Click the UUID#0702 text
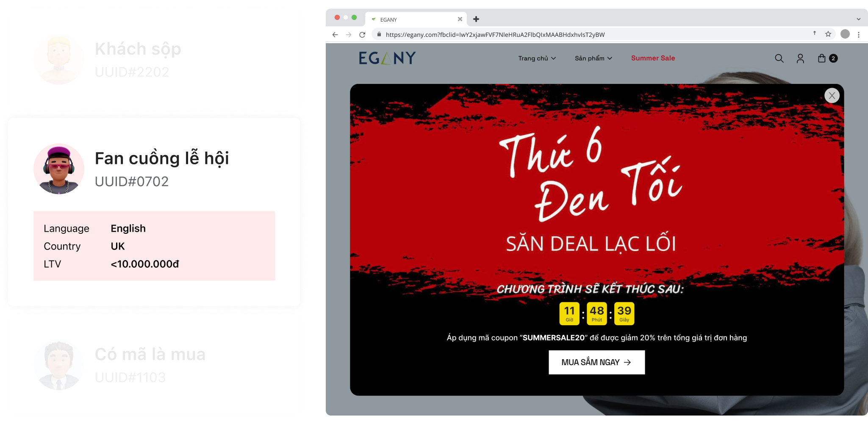The height and width of the screenshot is (424, 868). click(x=131, y=182)
